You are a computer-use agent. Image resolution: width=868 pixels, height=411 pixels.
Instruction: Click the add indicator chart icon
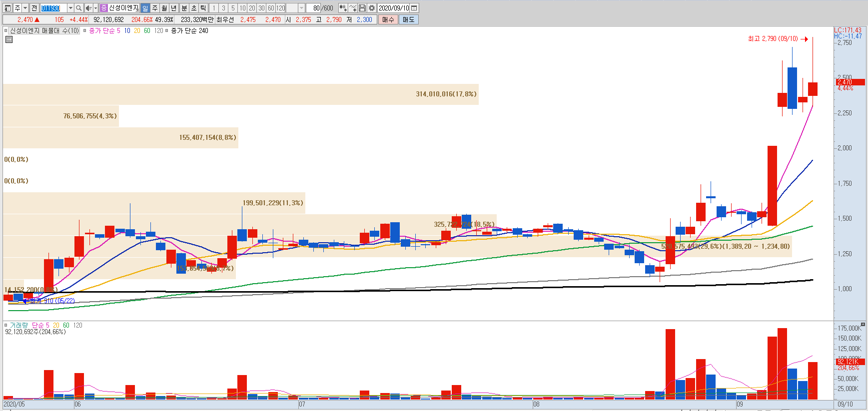343,8
